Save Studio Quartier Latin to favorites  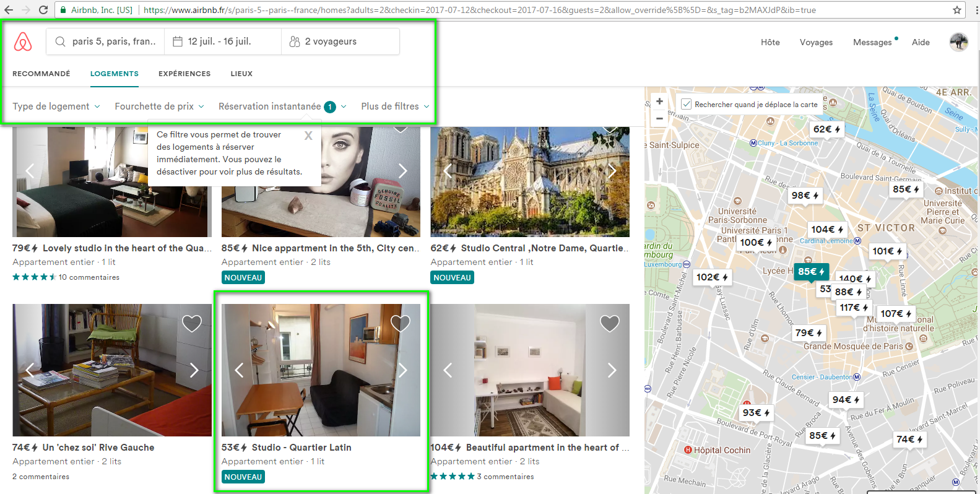[401, 323]
